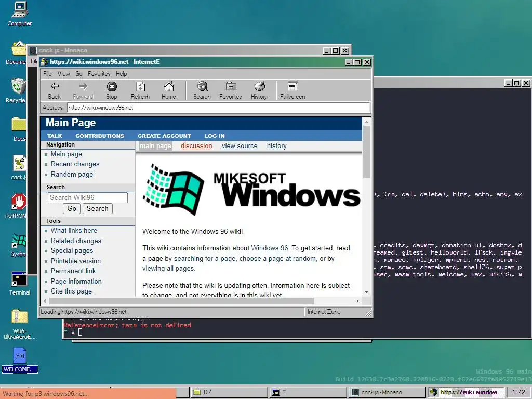Open What links here in Tools

[74, 230]
